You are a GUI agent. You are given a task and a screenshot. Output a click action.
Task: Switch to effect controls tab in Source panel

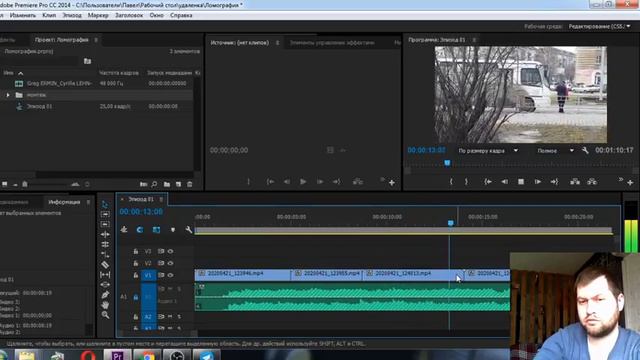pyautogui.click(x=332, y=43)
